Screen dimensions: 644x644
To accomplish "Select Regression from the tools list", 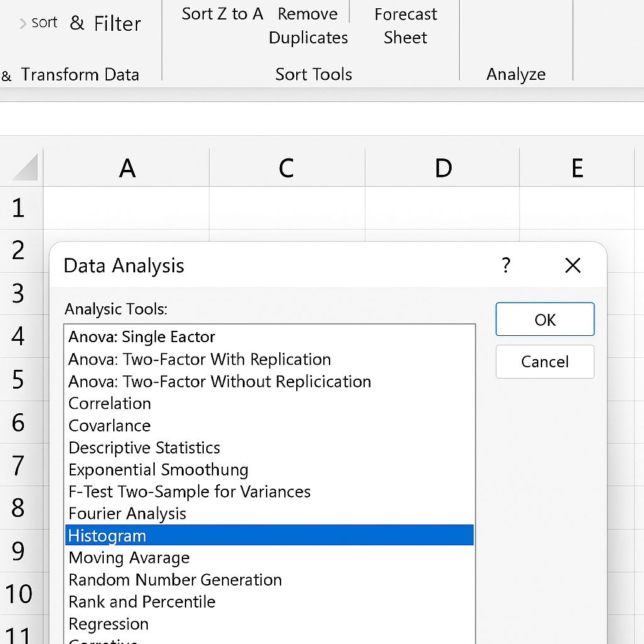I will pos(108,624).
